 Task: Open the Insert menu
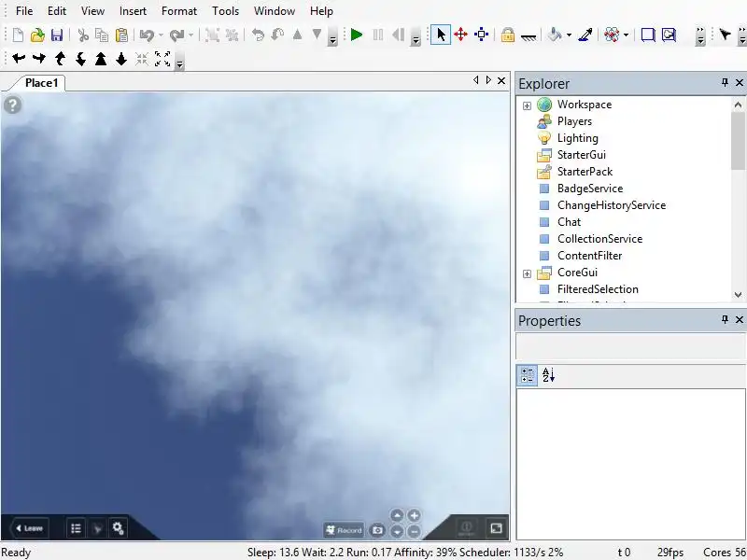pos(133,11)
